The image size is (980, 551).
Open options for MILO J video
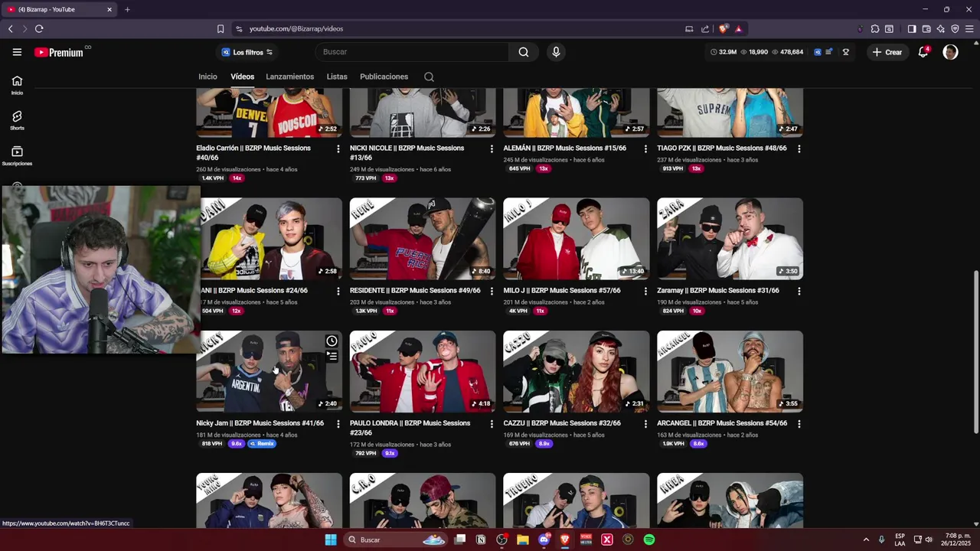coord(645,291)
